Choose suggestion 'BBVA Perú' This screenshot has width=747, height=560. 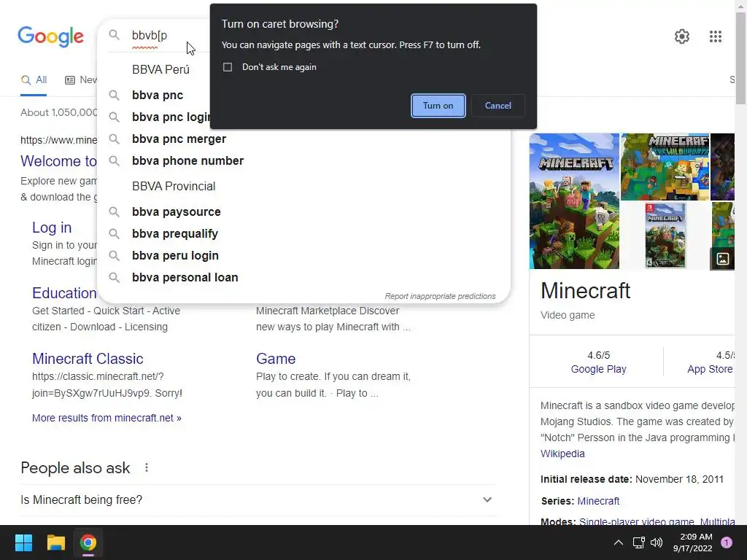pyautogui.click(x=160, y=69)
